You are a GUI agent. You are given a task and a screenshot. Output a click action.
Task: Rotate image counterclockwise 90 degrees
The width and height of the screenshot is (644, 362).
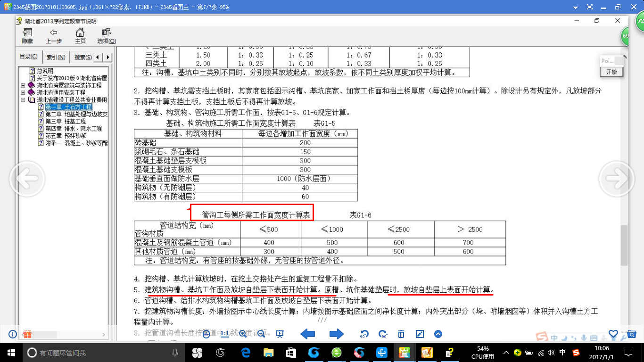363,334
